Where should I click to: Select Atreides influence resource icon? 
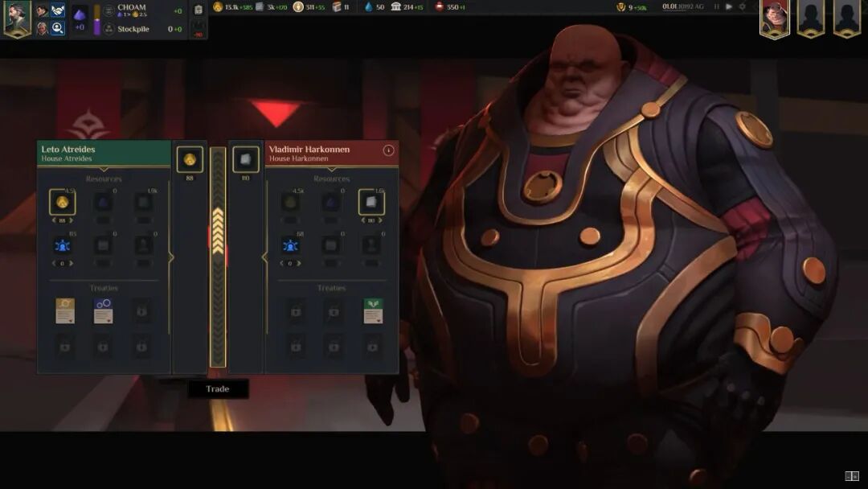click(62, 244)
